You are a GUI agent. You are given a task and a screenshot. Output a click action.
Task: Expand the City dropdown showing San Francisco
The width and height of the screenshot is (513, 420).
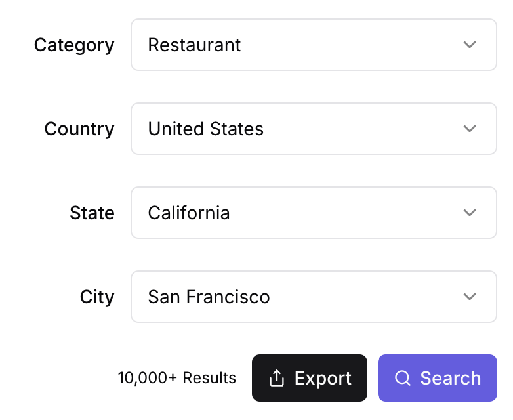[314, 297]
